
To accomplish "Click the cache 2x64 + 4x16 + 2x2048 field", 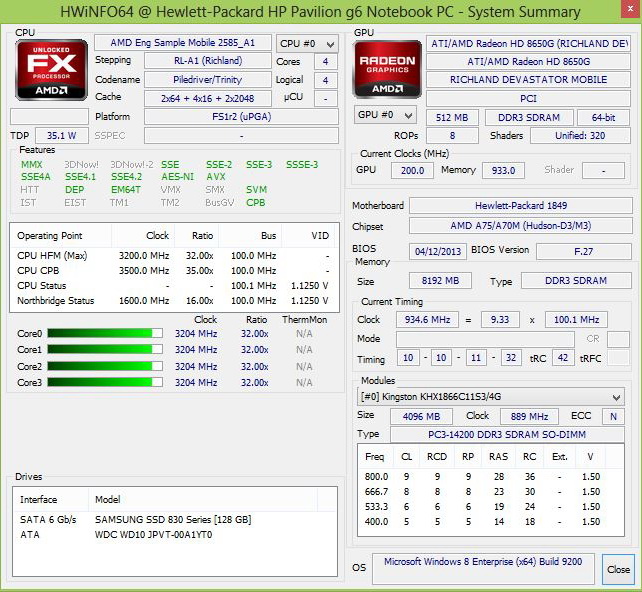I will [208, 99].
